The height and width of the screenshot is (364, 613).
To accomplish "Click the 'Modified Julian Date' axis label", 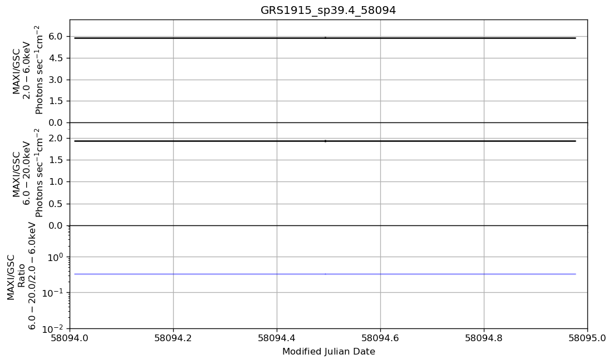I will (328, 352).
